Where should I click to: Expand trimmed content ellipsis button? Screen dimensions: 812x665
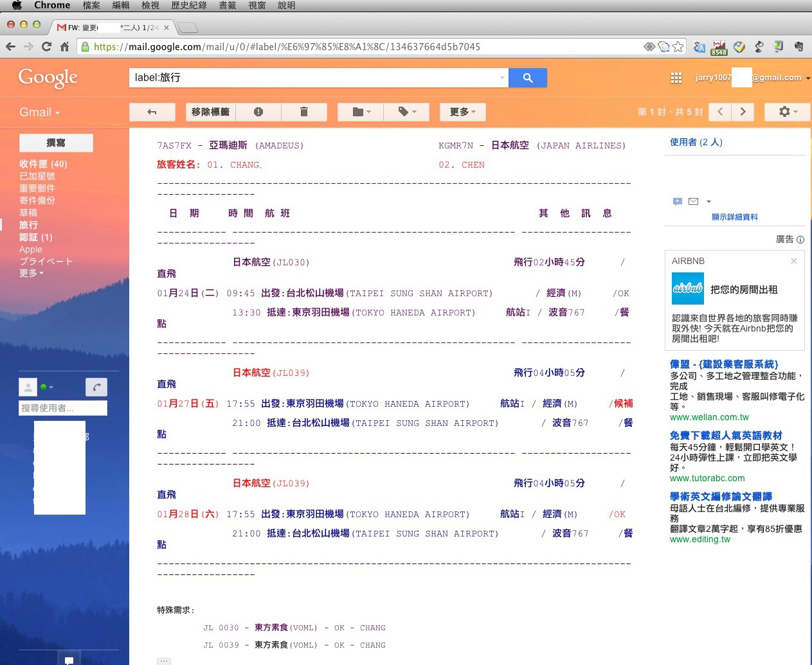pyautogui.click(x=164, y=661)
